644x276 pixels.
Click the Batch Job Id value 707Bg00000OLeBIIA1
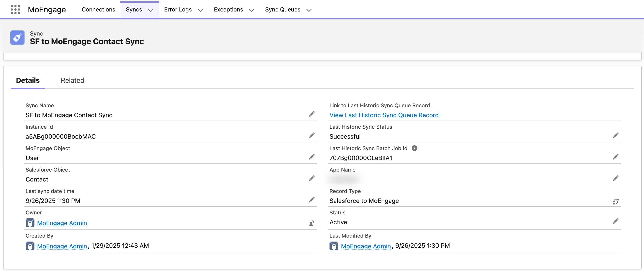pos(361,158)
